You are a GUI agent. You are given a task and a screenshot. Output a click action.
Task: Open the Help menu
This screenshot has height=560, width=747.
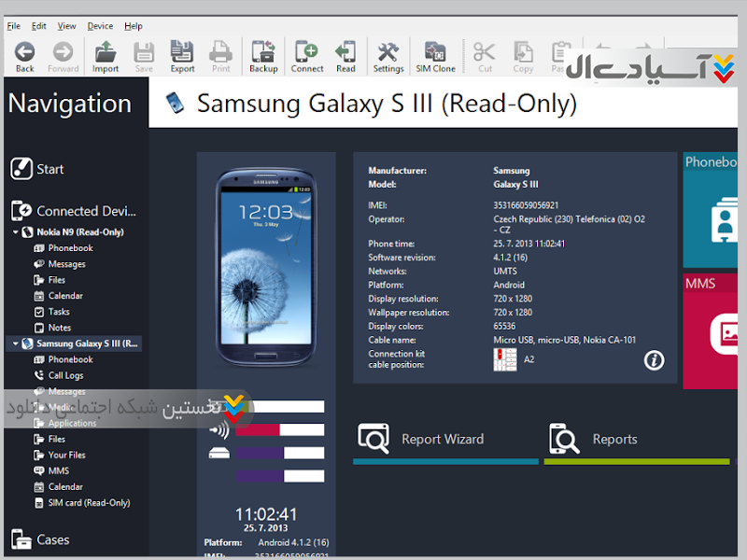134,26
